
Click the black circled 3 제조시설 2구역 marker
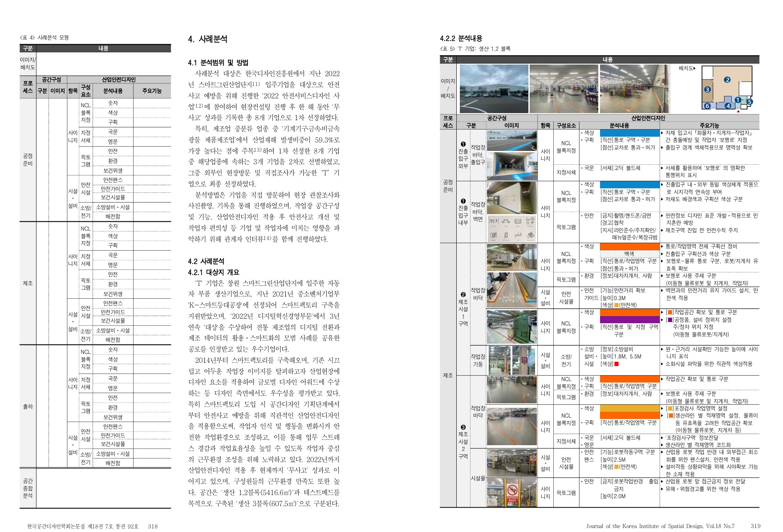click(463, 427)
